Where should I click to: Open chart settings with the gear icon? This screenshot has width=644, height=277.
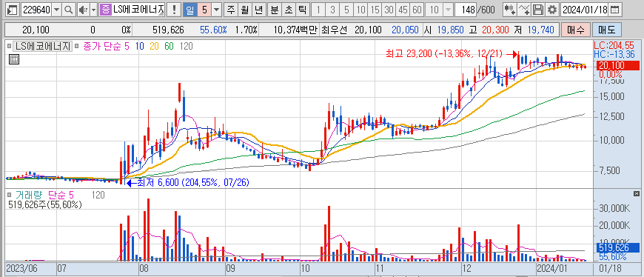552,10
